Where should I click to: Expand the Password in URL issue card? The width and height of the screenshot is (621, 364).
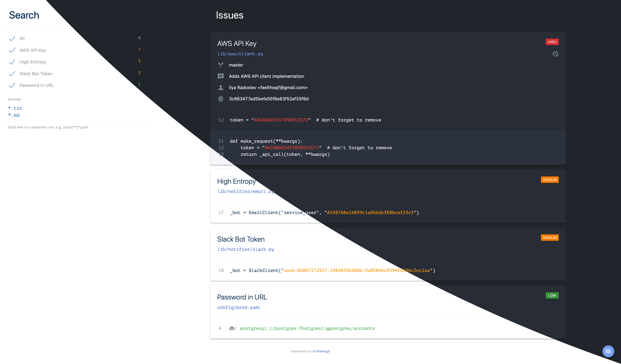pos(242,297)
